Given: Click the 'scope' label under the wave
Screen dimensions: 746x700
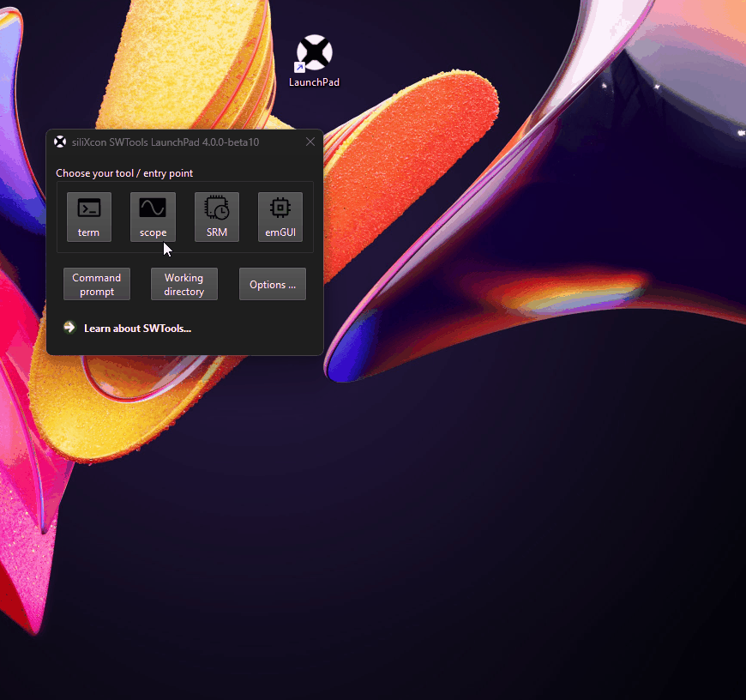Looking at the screenshot, I should pyautogui.click(x=153, y=232).
